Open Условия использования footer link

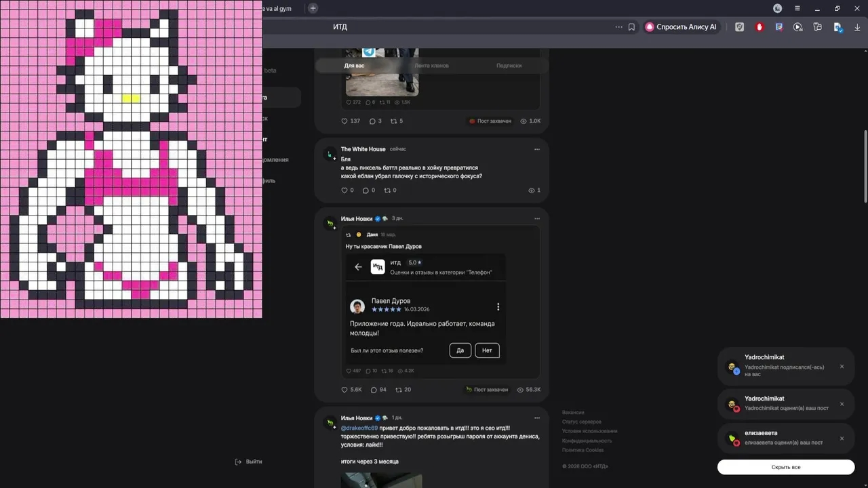590,431
